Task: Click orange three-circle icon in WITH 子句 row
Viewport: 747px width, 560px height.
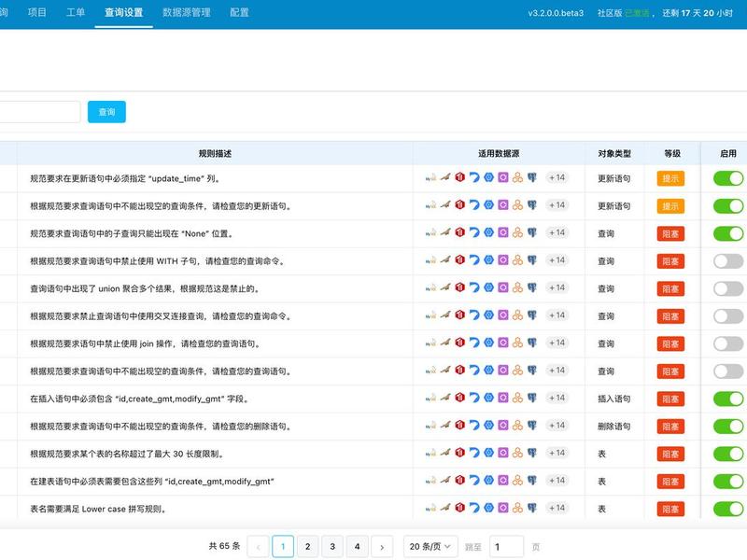Action: 518,260
